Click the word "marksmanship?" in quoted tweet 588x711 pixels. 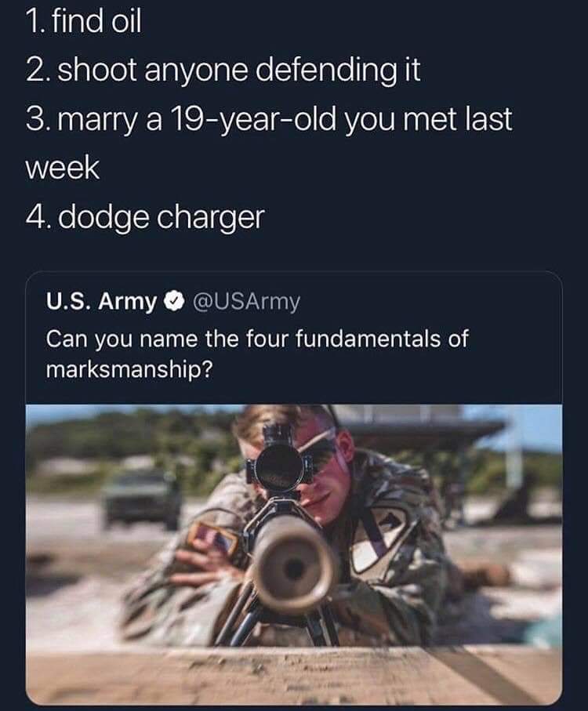click(129, 371)
